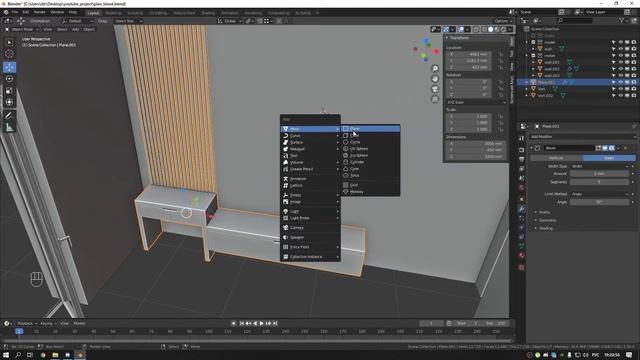Select the Cursor tool in viewport toolbar
The width and height of the screenshot is (640, 360).
pyautogui.click(x=9, y=53)
